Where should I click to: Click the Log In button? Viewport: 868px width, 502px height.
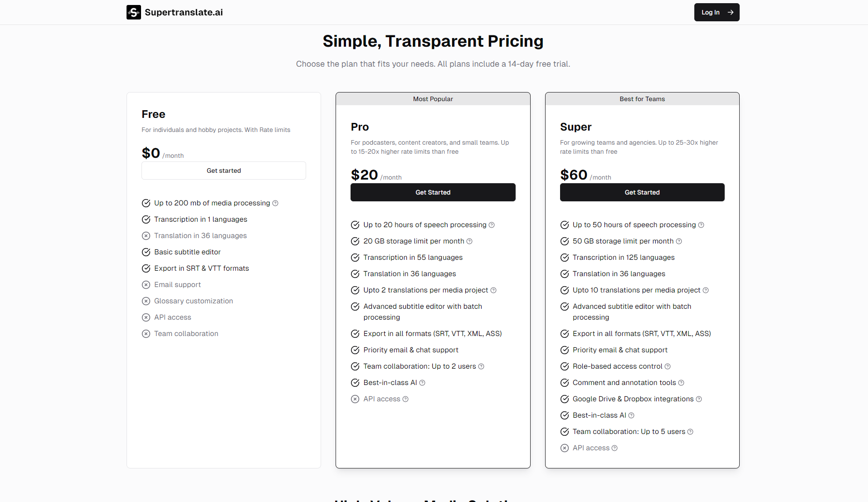(717, 12)
